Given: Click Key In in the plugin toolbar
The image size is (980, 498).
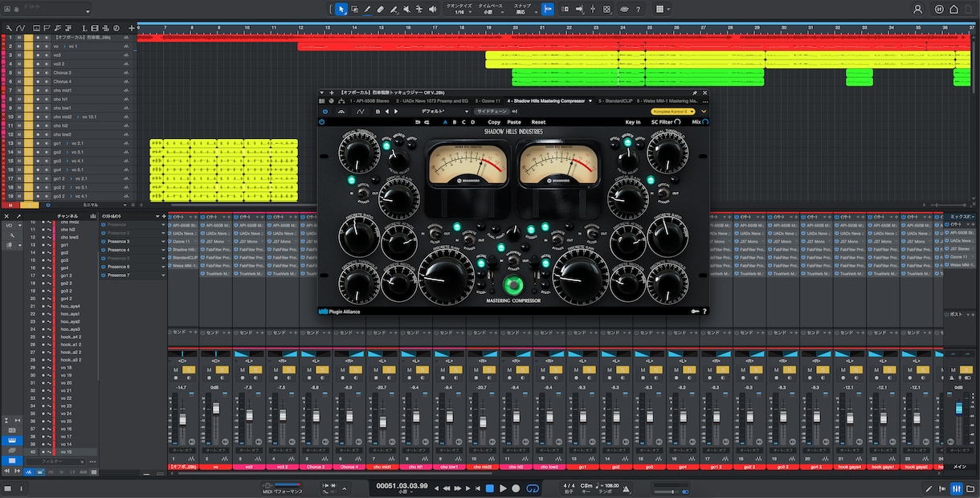Looking at the screenshot, I should click(x=633, y=122).
